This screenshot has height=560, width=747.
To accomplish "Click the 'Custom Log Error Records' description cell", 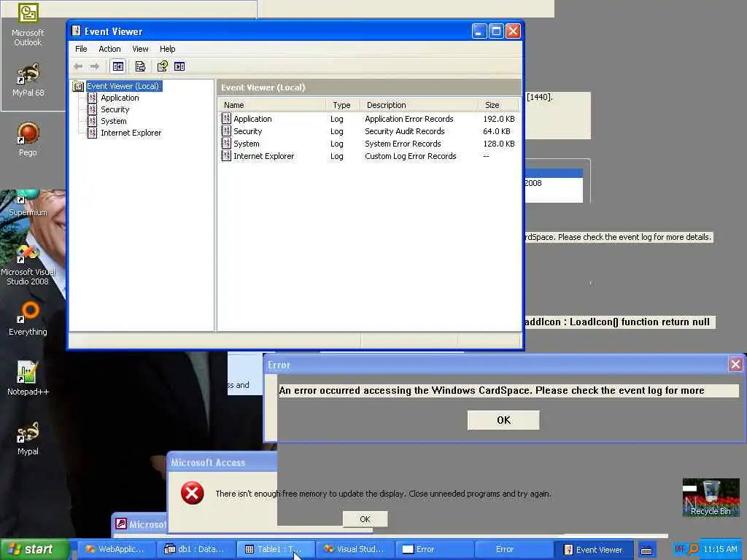I will tap(410, 156).
